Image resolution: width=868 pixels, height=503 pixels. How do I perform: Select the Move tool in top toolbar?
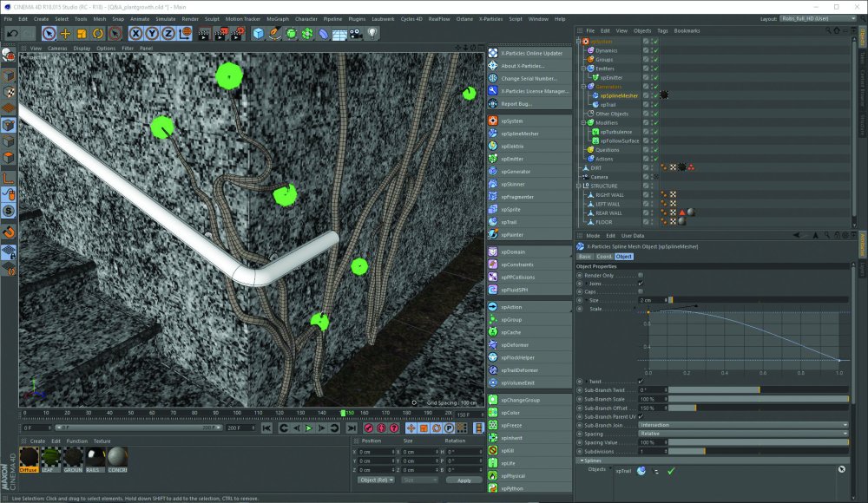(65, 34)
